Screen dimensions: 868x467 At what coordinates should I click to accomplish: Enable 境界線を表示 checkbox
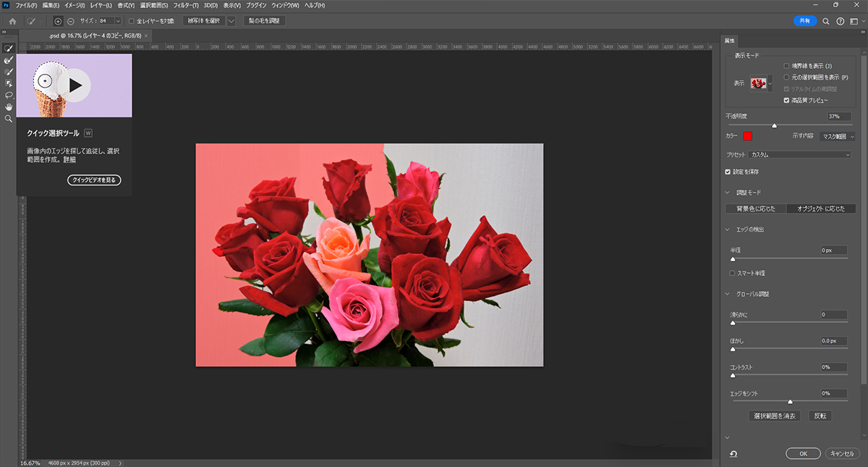coord(787,66)
